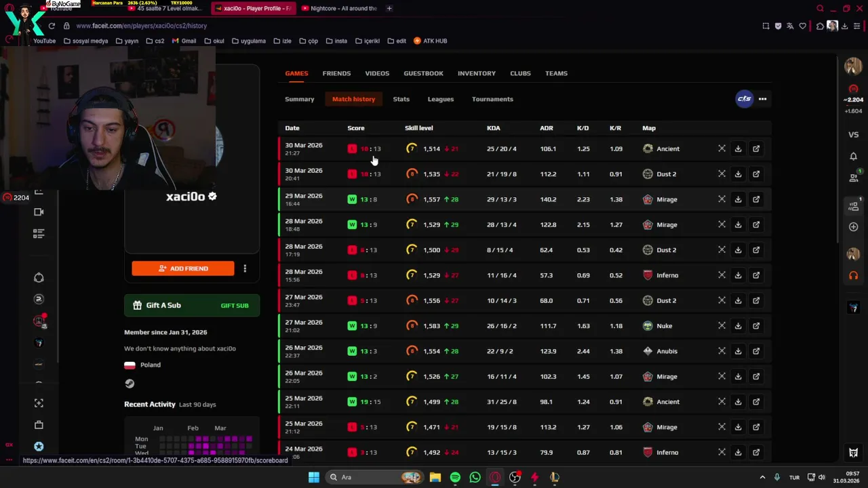Expand the yayın bookmark folder
This screenshot has height=488, width=868.
coord(127,41)
